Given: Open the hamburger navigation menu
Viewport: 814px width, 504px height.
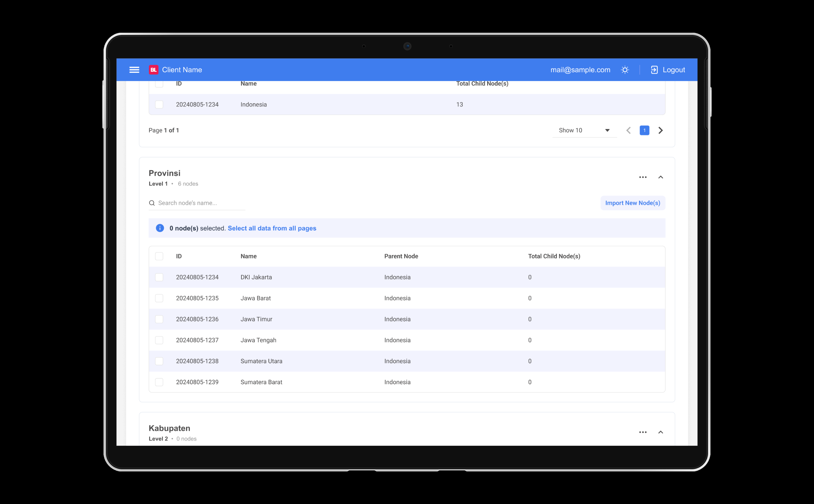Looking at the screenshot, I should pos(134,70).
